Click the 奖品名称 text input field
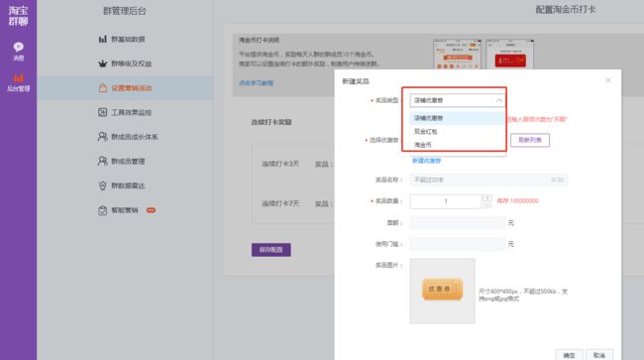This screenshot has width=644, height=360. (x=488, y=180)
